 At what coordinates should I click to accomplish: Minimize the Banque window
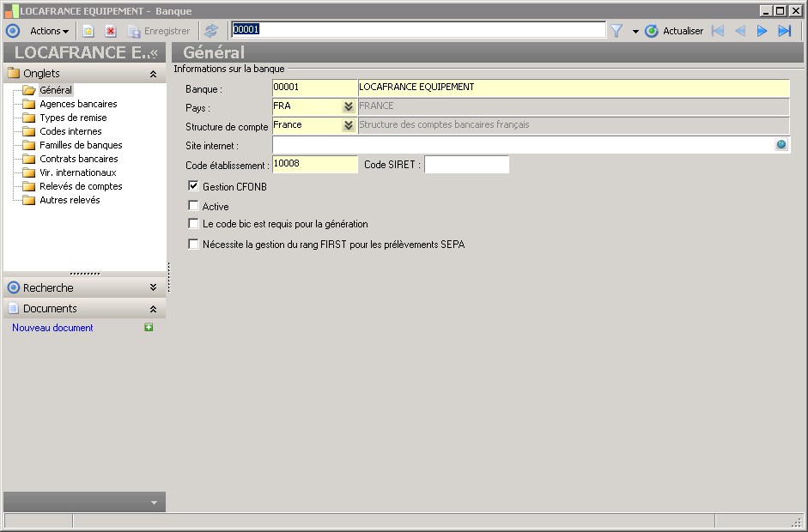[x=766, y=11]
